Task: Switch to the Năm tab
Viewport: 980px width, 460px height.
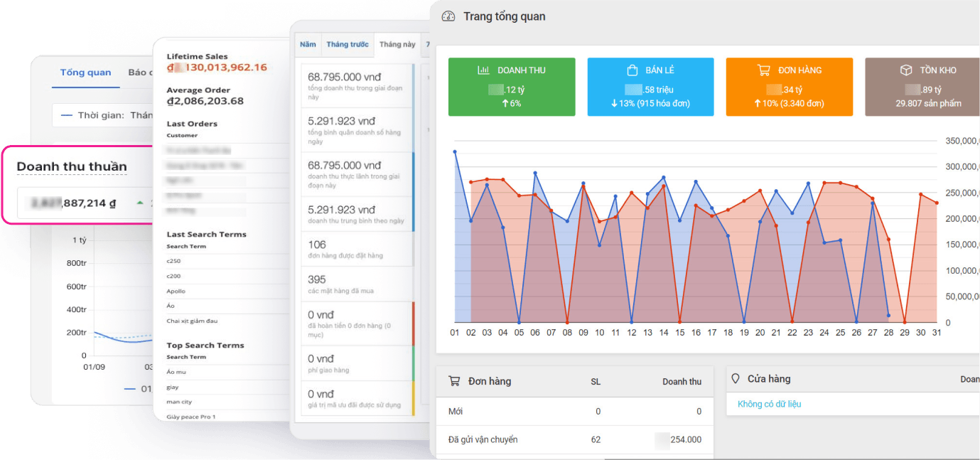Action: [308, 45]
